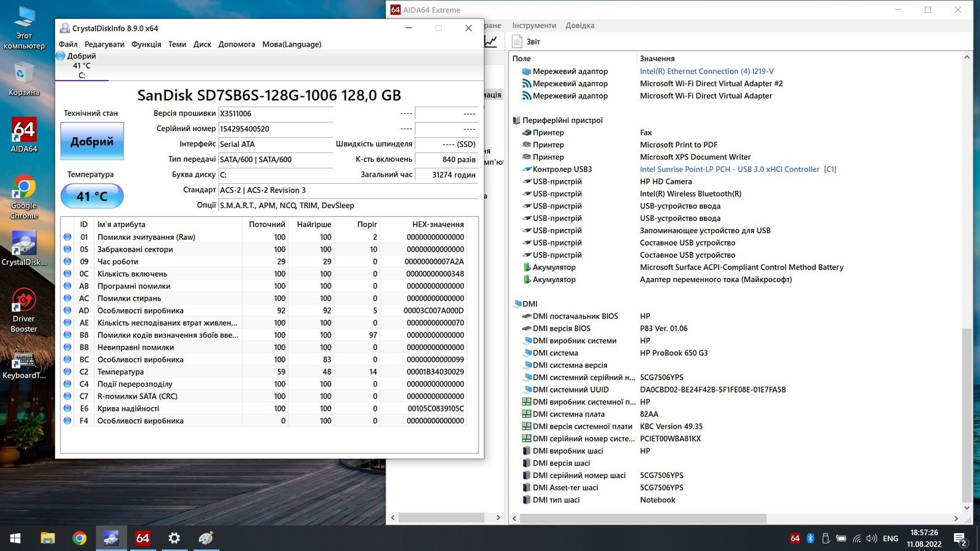Open the Допомога menu in CrystalDiskInfo

click(236, 44)
